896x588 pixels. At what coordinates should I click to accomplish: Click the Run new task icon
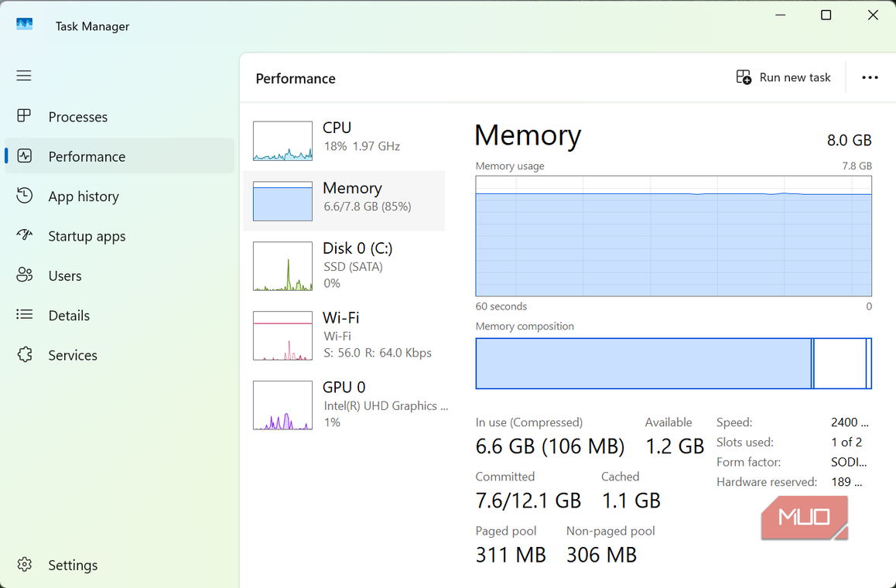click(x=744, y=77)
